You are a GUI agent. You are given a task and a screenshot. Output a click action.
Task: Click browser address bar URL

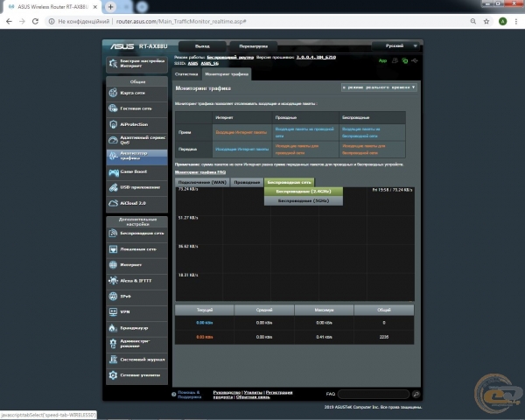pos(181,21)
